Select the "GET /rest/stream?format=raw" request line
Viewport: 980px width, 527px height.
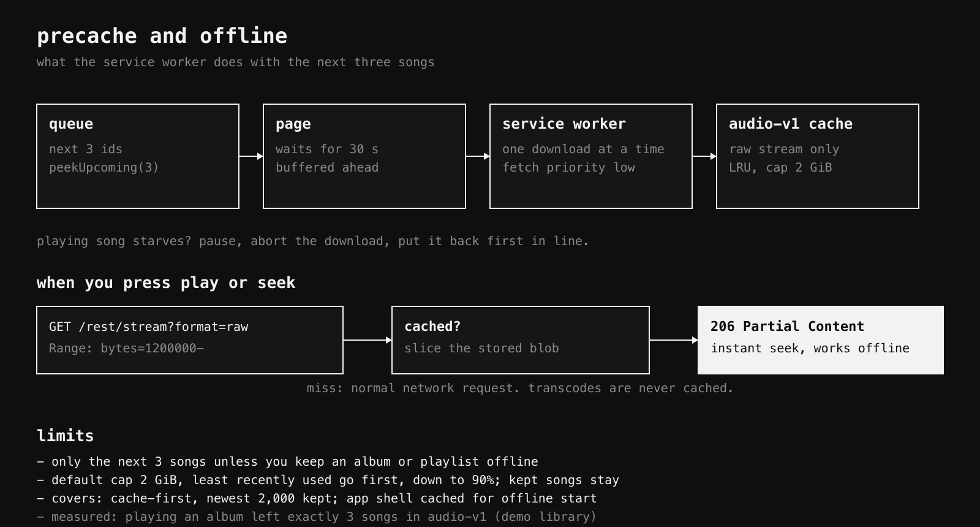pos(149,327)
